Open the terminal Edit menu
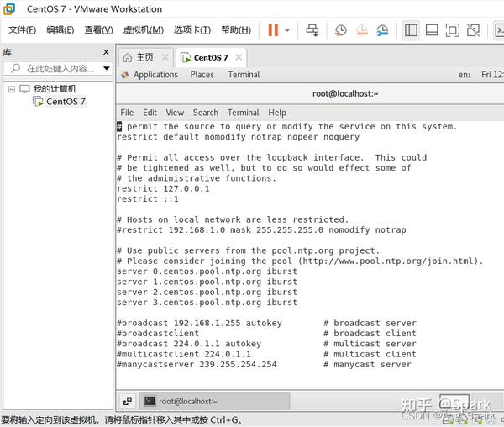The image size is (504, 427). click(150, 113)
